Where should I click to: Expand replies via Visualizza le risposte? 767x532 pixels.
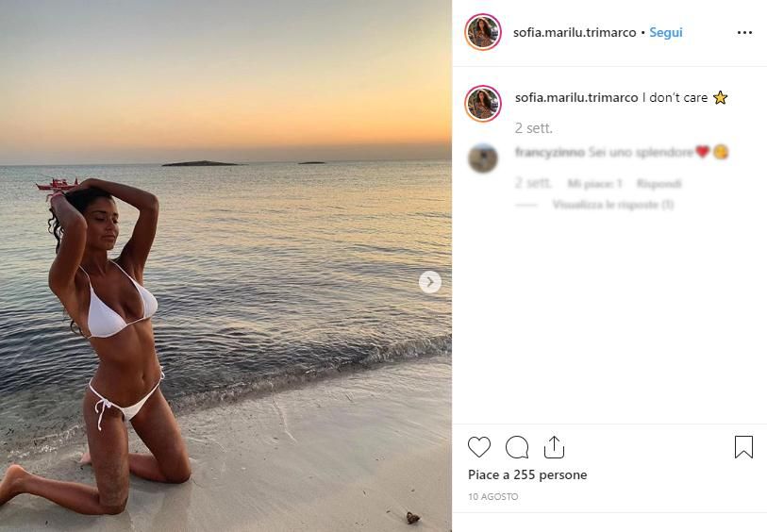tap(613, 205)
